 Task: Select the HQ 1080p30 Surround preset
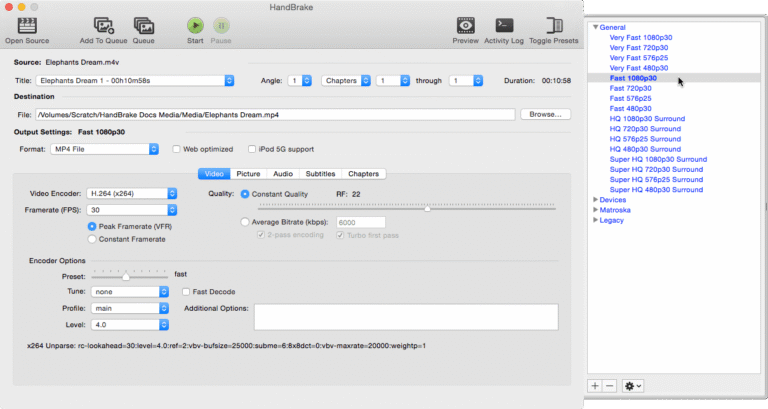pyautogui.click(x=647, y=119)
